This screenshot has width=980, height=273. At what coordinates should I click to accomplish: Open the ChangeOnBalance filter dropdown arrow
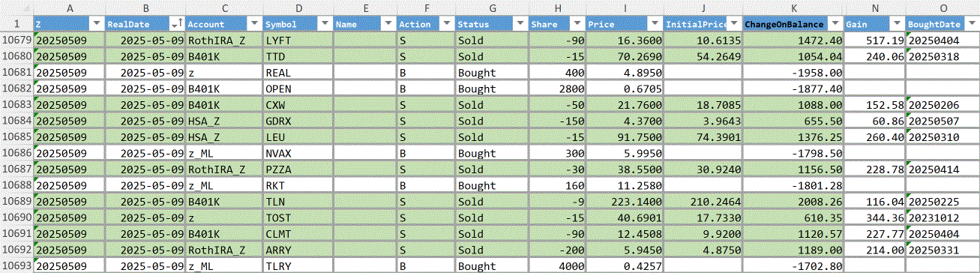click(835, 24)
